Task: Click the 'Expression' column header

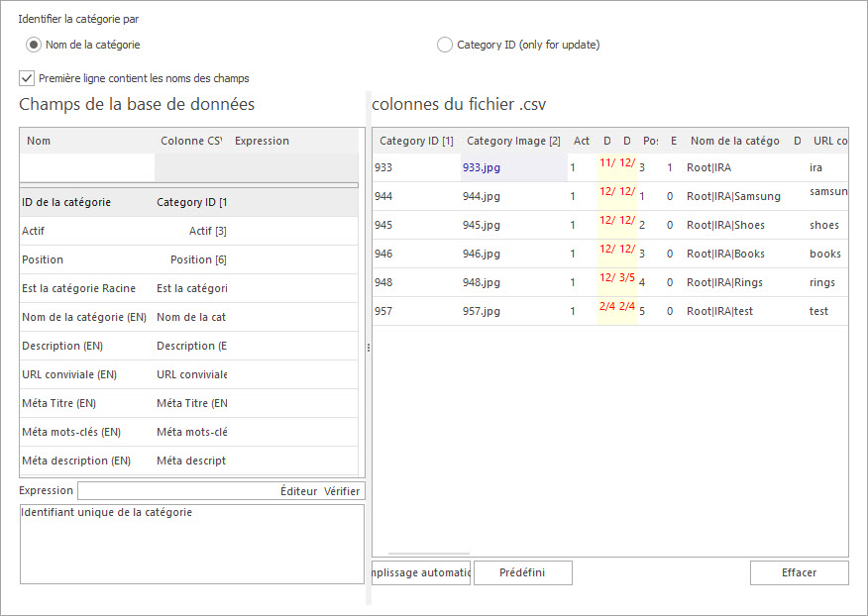Action: click(292, 141)
